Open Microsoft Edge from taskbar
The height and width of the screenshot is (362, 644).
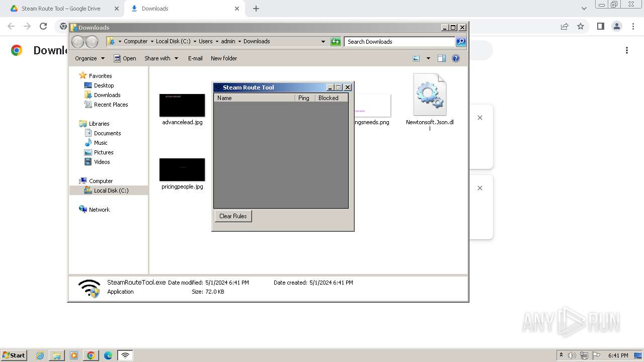108,355
